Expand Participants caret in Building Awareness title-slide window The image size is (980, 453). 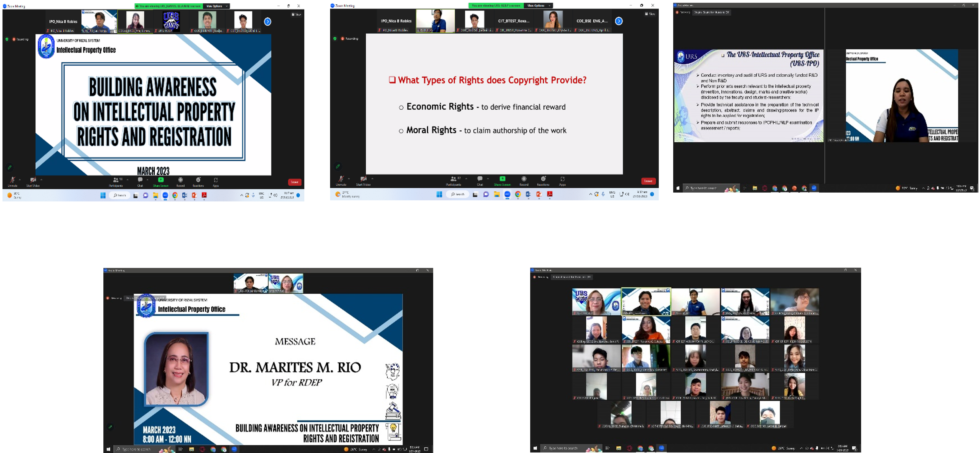(x=127, y=179)
